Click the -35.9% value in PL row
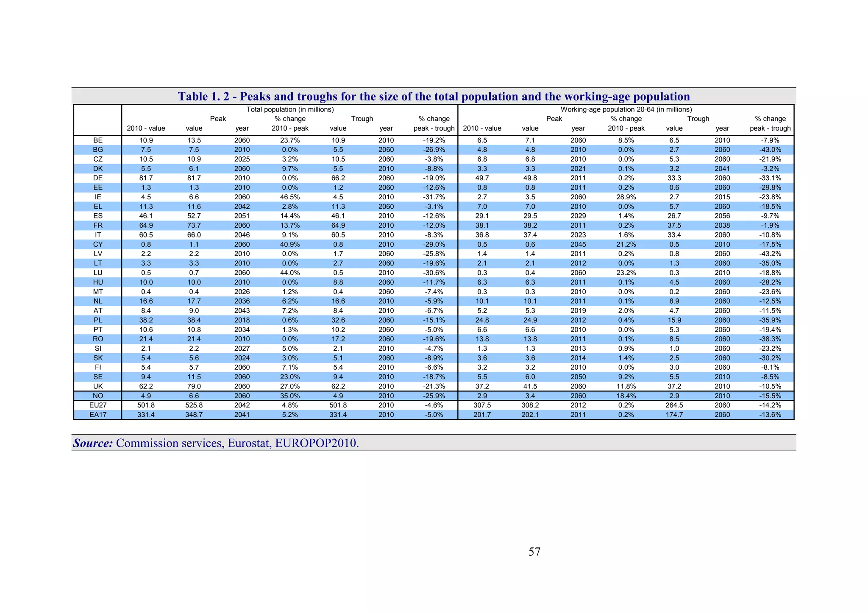The image size is (868, 614). tap(771, 320)
